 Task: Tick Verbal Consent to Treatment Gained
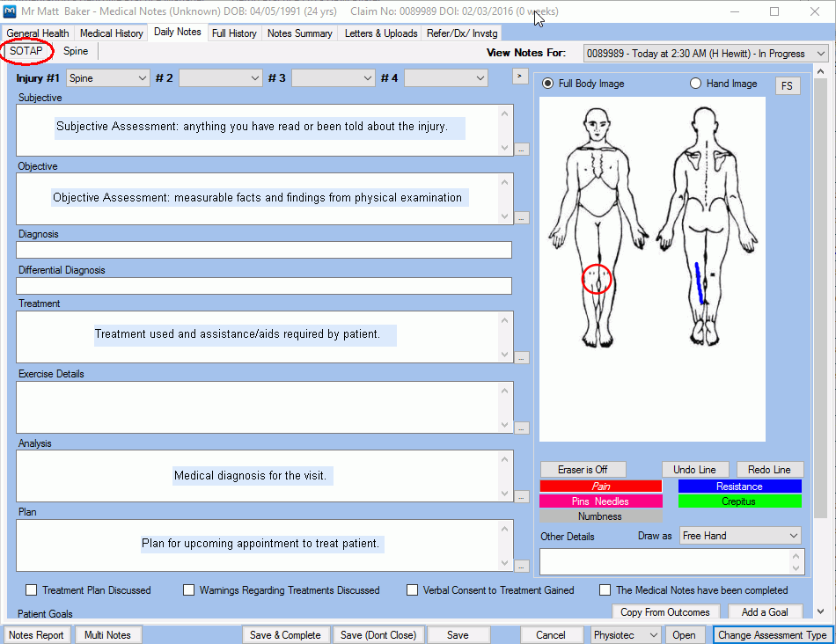coord(412,590)
